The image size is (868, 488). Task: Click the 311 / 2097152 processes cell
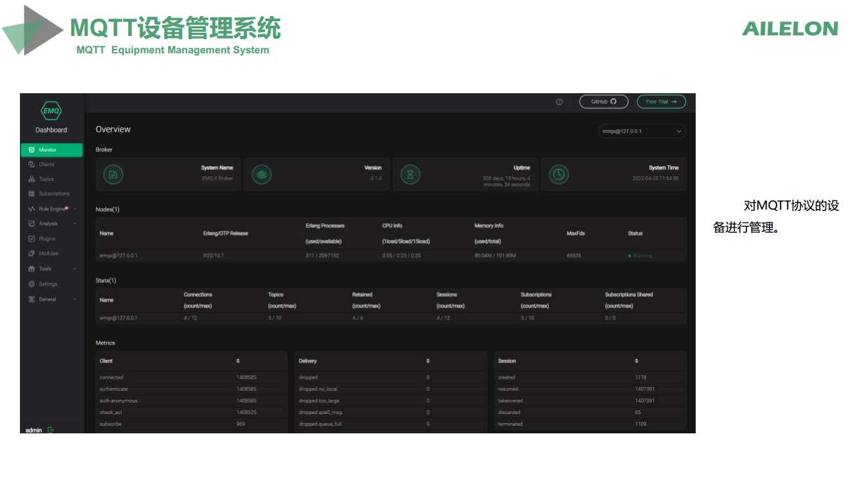click(x=322, y=256)
